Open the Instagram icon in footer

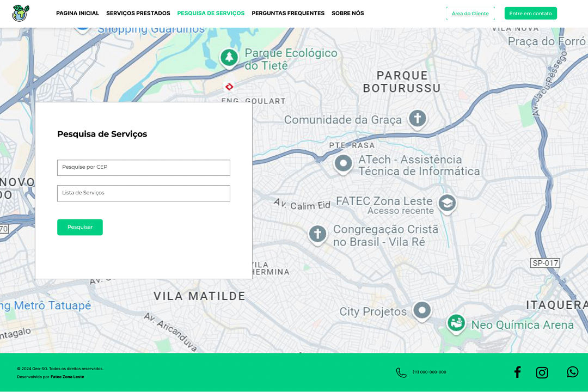click(542, 372)
